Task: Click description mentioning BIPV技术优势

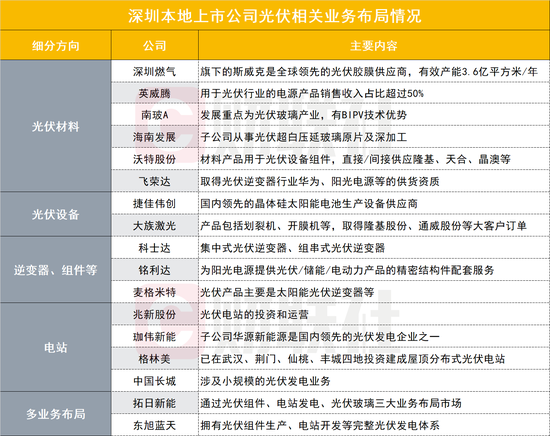Action: pos(303,115)
